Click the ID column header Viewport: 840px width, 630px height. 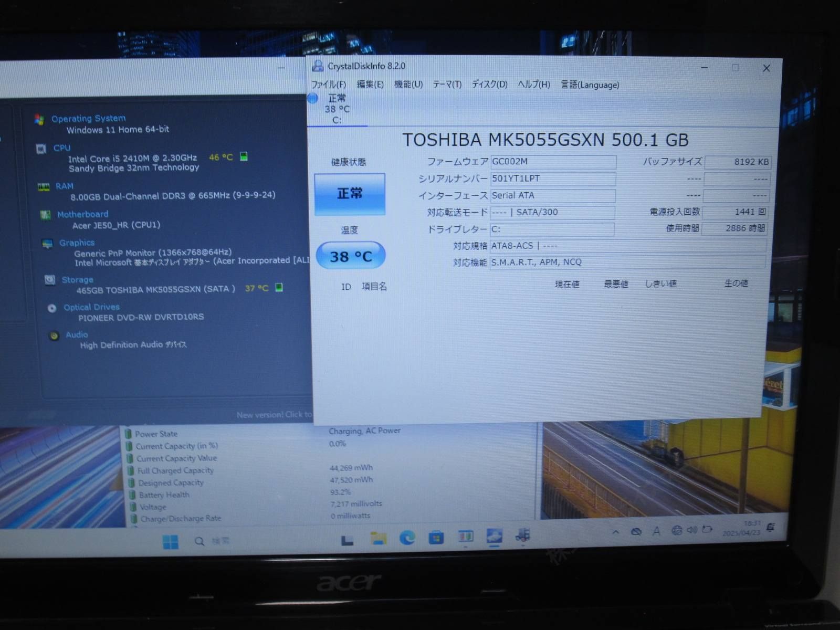coord(346,287)
